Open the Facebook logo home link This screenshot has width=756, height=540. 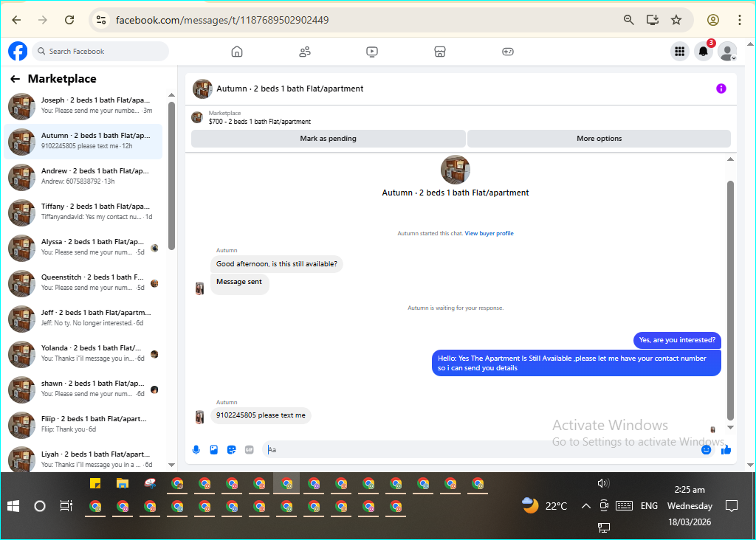tap(18, 51)
